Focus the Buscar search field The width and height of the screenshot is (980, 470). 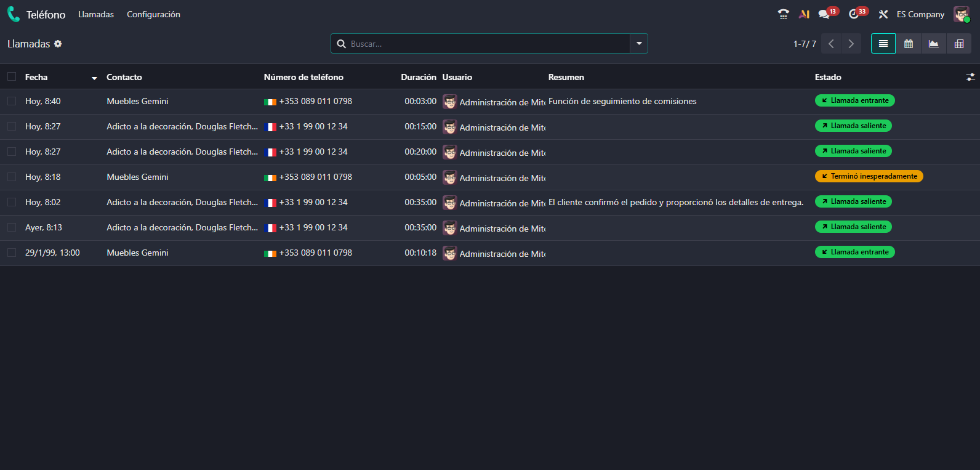click(486, 44)
